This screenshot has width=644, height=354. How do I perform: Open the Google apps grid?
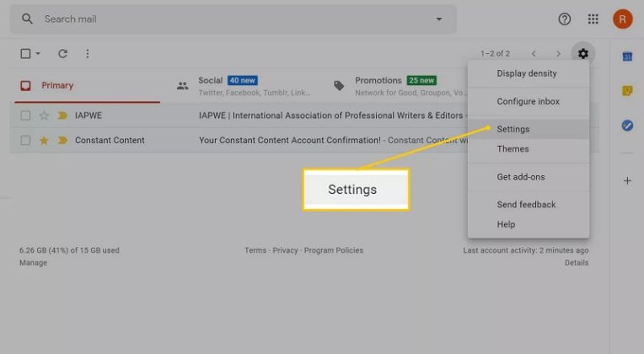pos(593,19)
